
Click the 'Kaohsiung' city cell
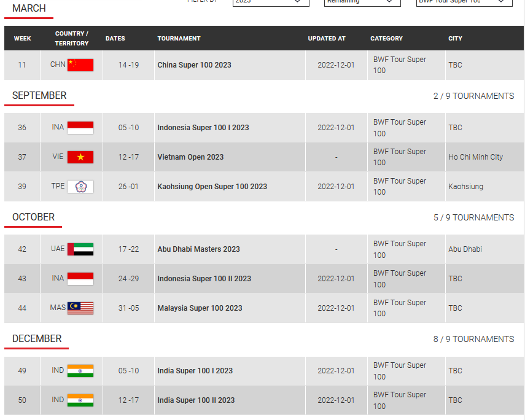coord(465,187)
